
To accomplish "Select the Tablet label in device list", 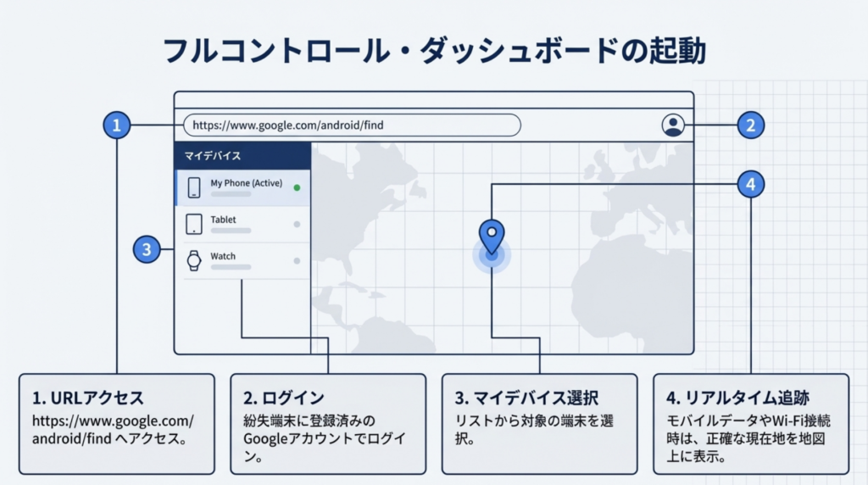I will [x=224, y=220].
